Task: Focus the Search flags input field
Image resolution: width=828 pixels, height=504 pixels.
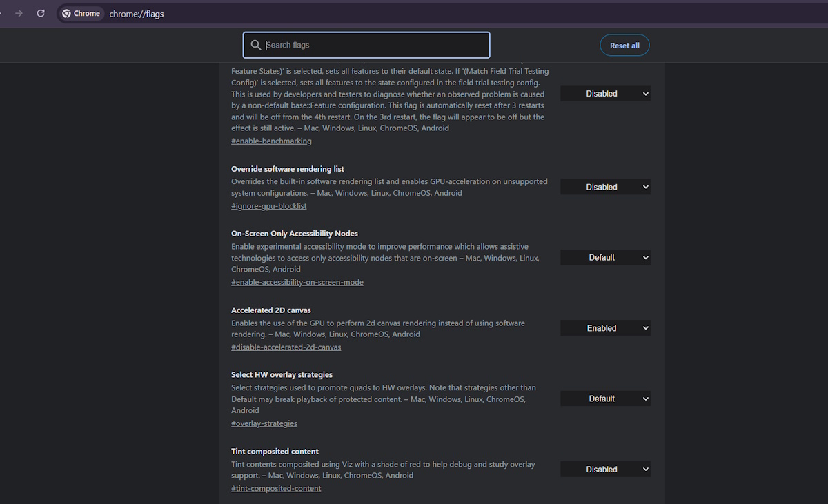Action: 373,45
